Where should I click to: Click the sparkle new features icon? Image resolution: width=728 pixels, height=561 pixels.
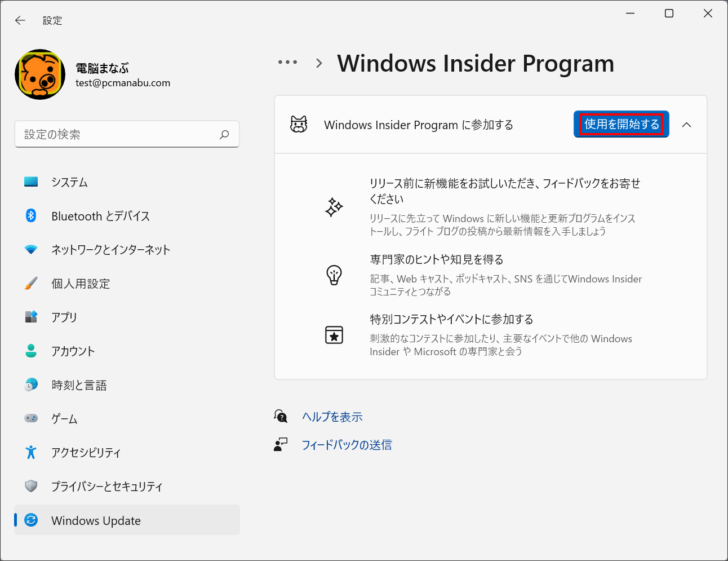coord(334,207)
